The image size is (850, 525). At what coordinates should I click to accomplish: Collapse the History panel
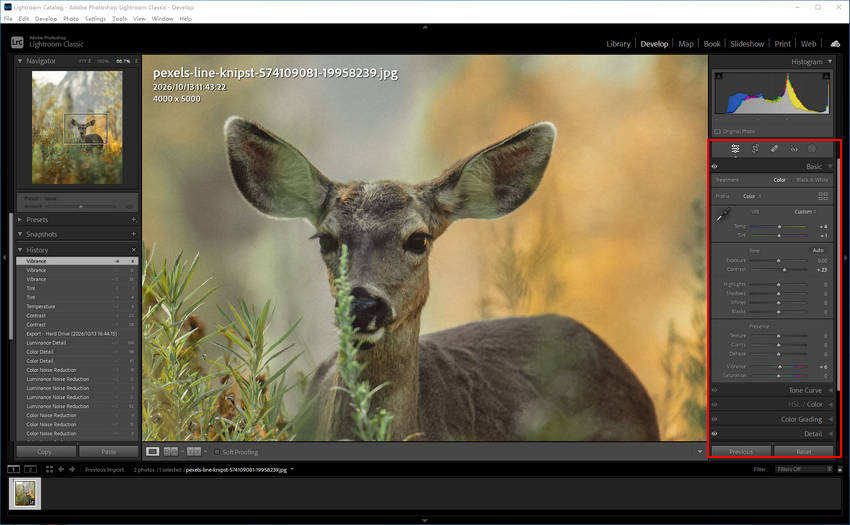pyautogui.click(x=20, y=250)
